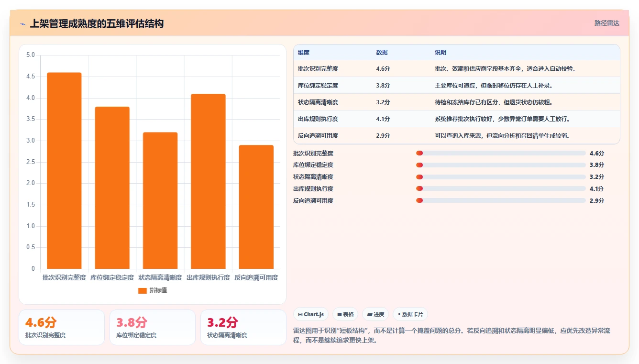Click the 说明 column header

point(441,53)
